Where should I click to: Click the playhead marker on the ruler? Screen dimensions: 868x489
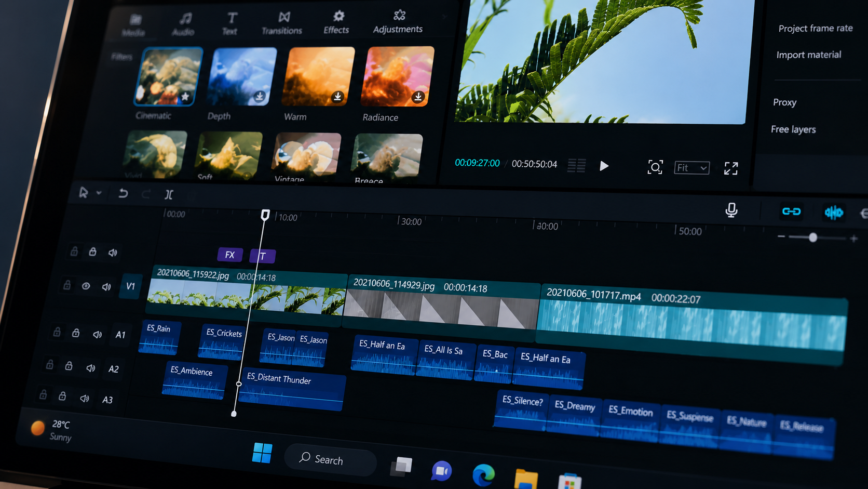265,215
